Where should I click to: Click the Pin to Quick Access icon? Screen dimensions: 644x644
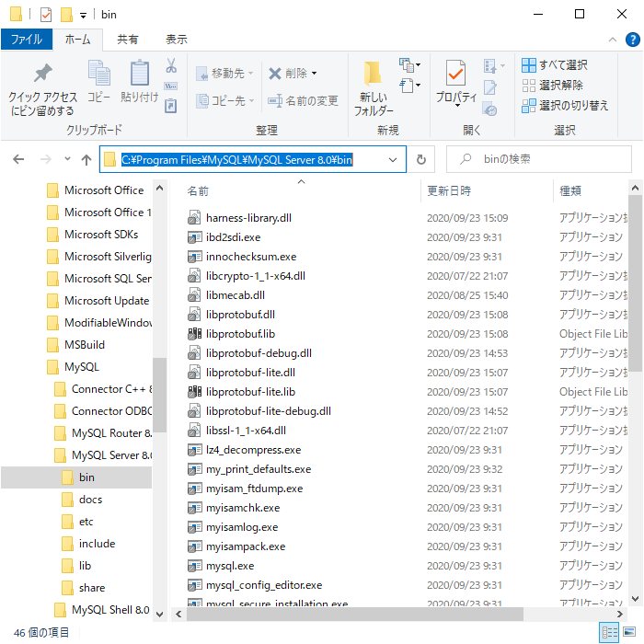(x=42, y=75)
